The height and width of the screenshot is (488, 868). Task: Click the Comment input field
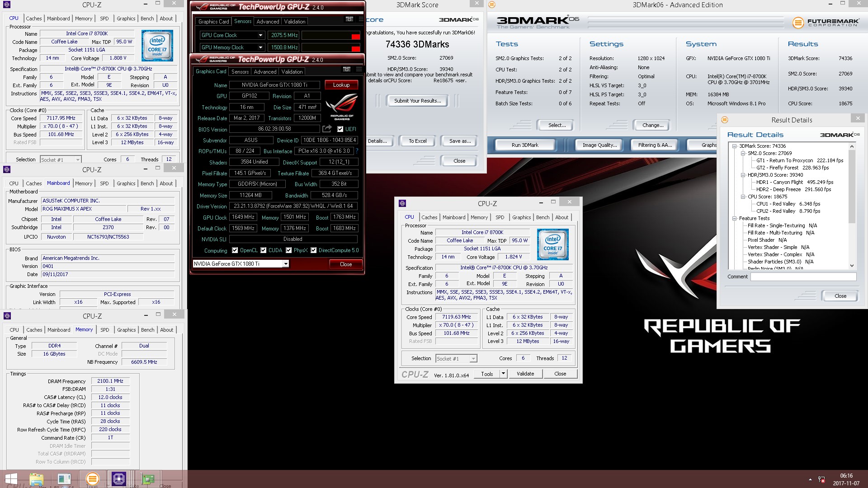803,277
